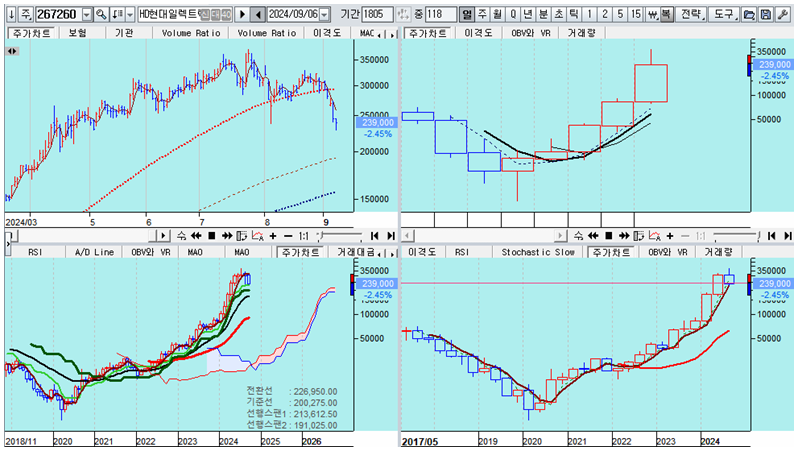Open the stock code 267260 dropdown

(x=86, y=15)
